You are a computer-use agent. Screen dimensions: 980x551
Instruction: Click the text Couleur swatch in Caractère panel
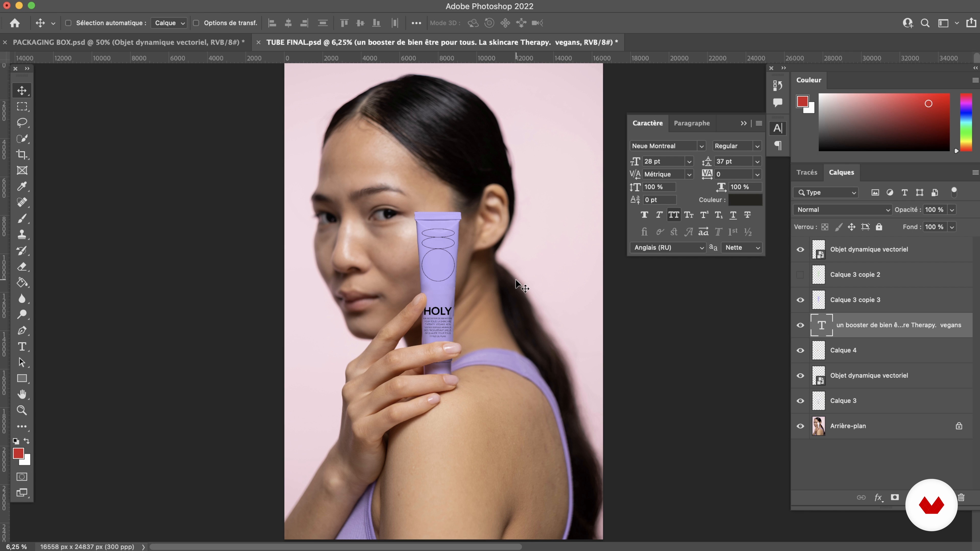tap(745, 200)
